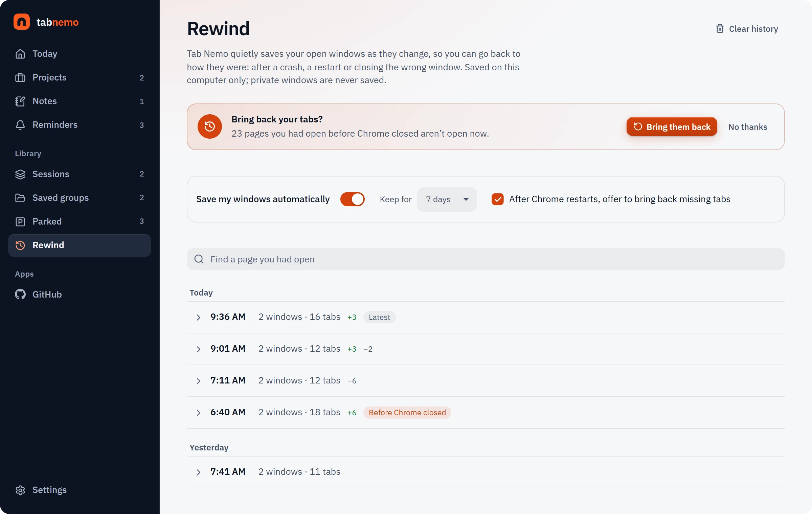
Task: Click the Projects briefcase icon
Action: pos(20,77)
